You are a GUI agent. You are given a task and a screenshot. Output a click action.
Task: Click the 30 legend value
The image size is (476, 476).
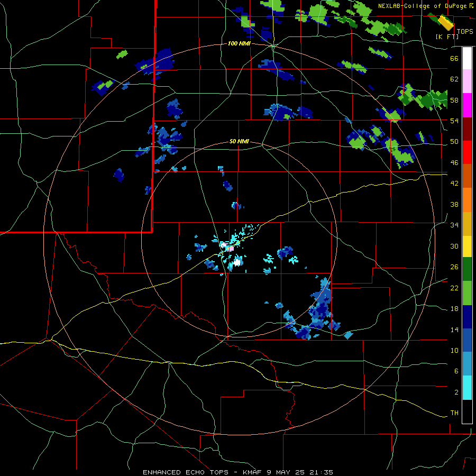(454, 246)
